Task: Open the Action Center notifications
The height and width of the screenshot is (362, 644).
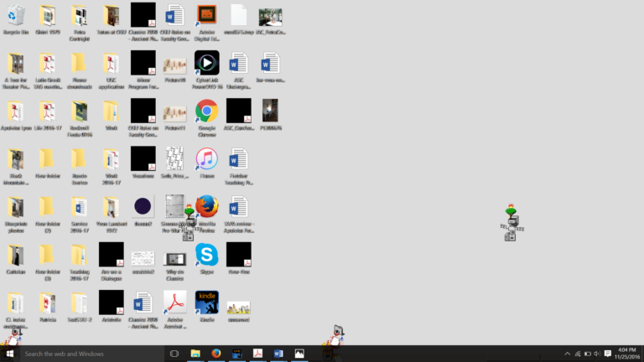Action: [608, 354]
